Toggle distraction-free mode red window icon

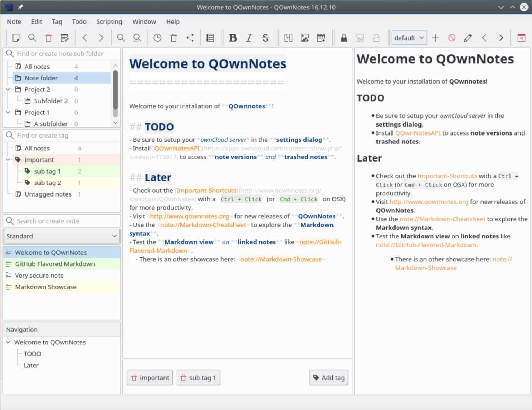[521, 38]
